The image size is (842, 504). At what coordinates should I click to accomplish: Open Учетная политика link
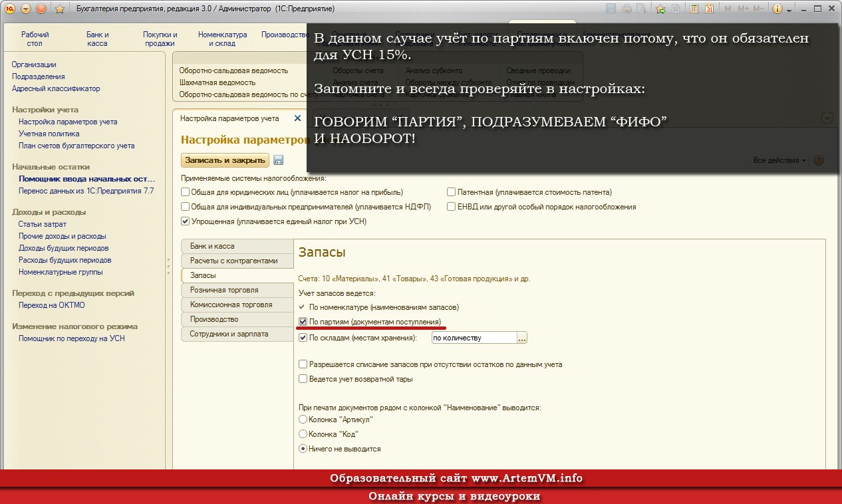pyautogui.click(x=49, y=134)
